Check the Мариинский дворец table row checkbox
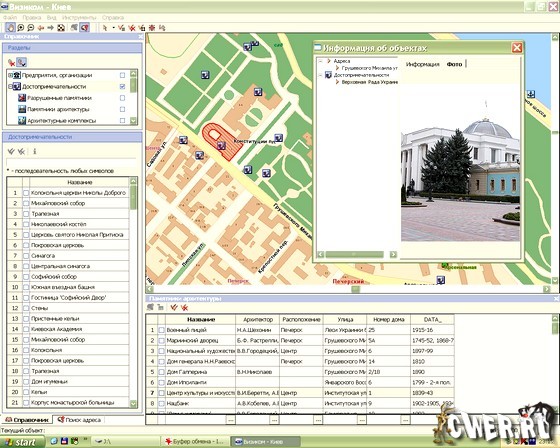 tap(161, 340)
